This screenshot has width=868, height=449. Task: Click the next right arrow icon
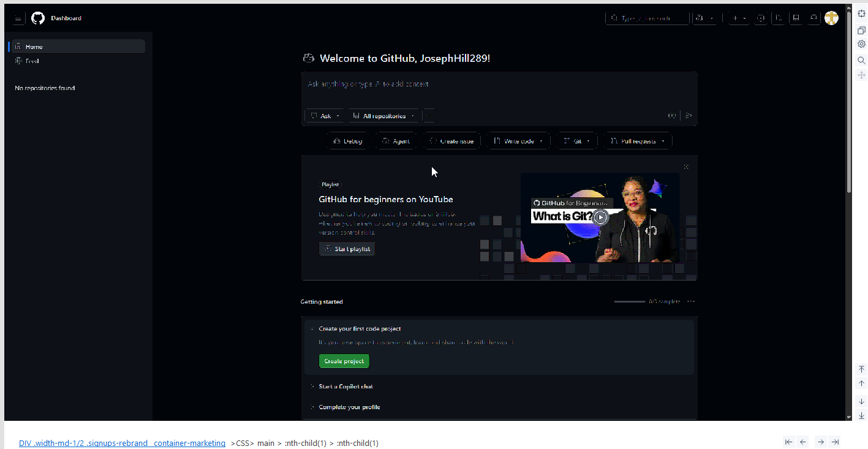point(820,442)
